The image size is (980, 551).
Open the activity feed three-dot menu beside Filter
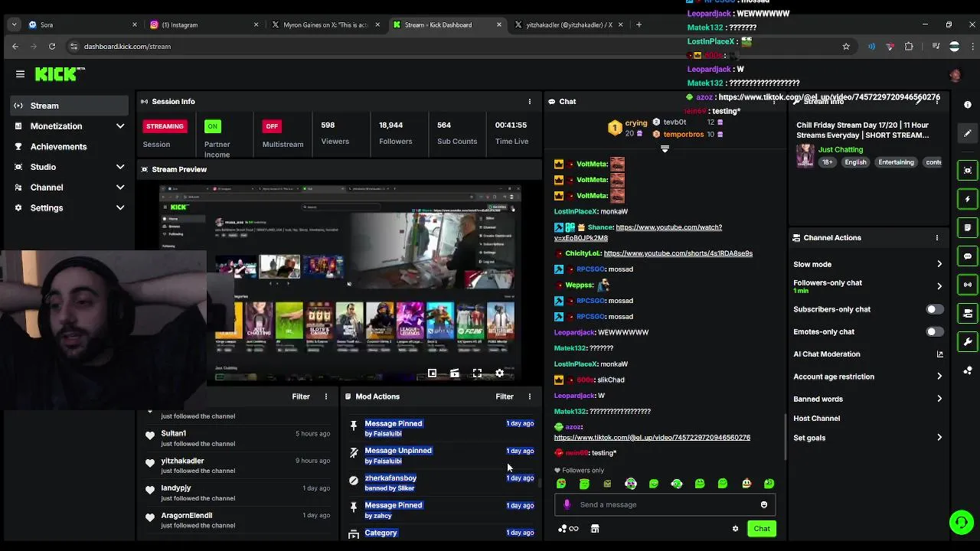(x=326, y=396)
